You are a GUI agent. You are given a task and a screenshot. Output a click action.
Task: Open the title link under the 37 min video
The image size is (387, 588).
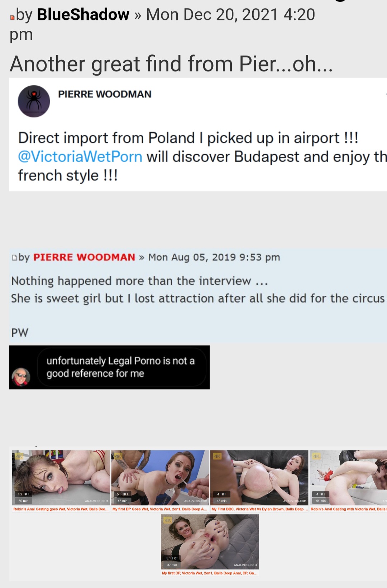click(210, 573)
